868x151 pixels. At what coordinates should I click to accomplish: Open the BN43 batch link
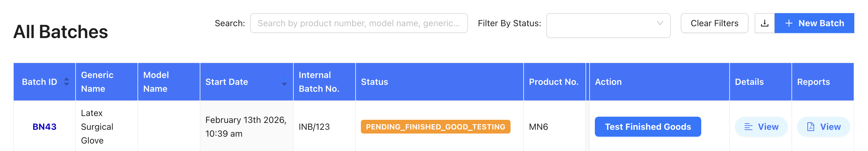click(44, 127)
